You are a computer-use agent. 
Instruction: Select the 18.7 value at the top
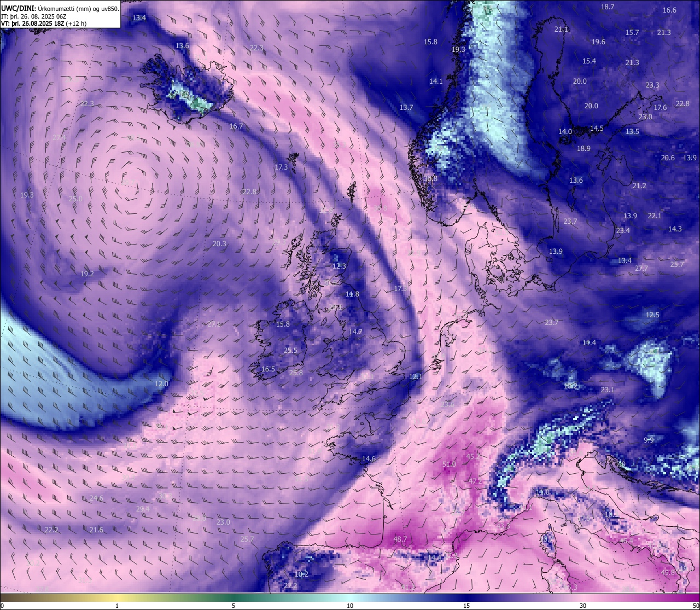[x=608, y=7]
